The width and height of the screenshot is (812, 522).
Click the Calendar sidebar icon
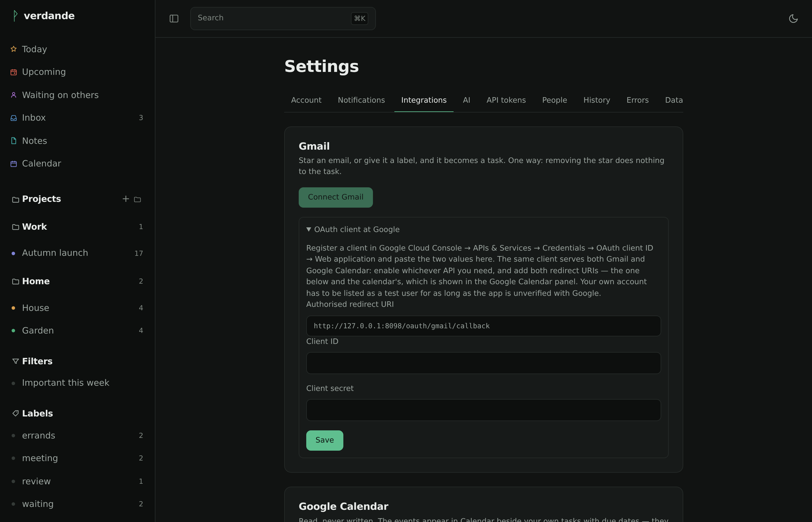tap(14, 164)
